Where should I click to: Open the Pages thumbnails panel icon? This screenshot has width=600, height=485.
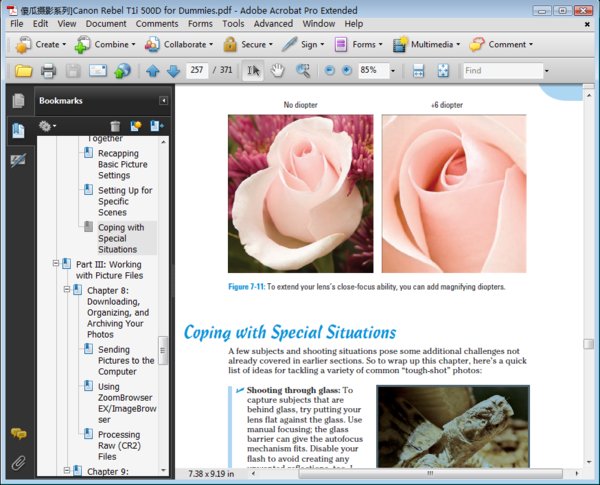click(18, 101)
